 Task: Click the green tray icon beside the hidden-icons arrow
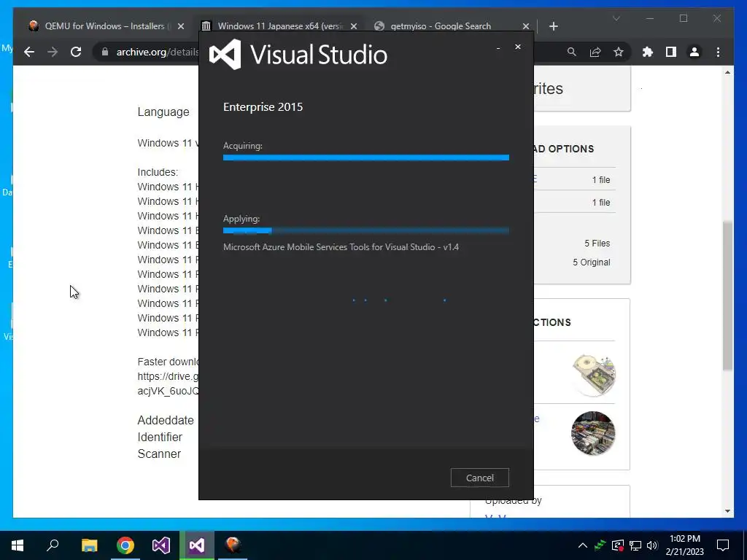pos(600,545)
